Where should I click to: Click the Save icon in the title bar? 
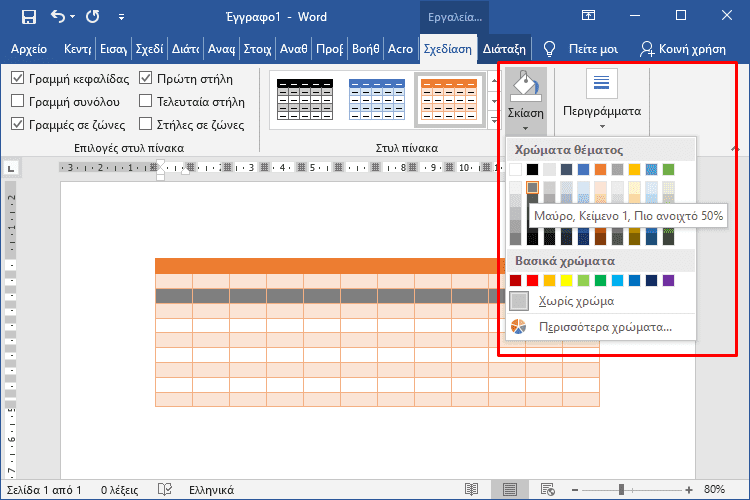(27, 16)
